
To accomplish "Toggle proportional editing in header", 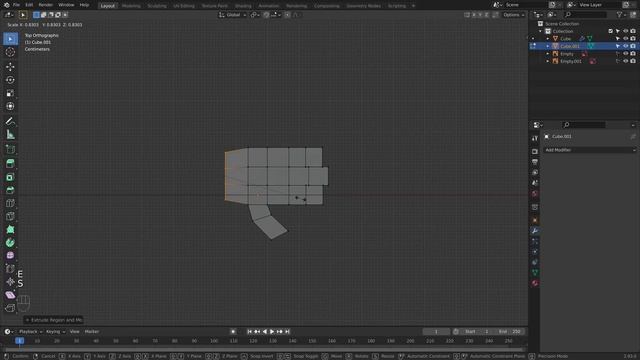I will click(287, 15).
